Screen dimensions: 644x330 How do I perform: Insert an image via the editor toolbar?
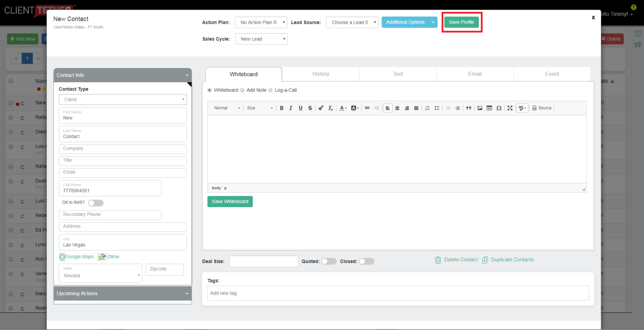point(480,108)
